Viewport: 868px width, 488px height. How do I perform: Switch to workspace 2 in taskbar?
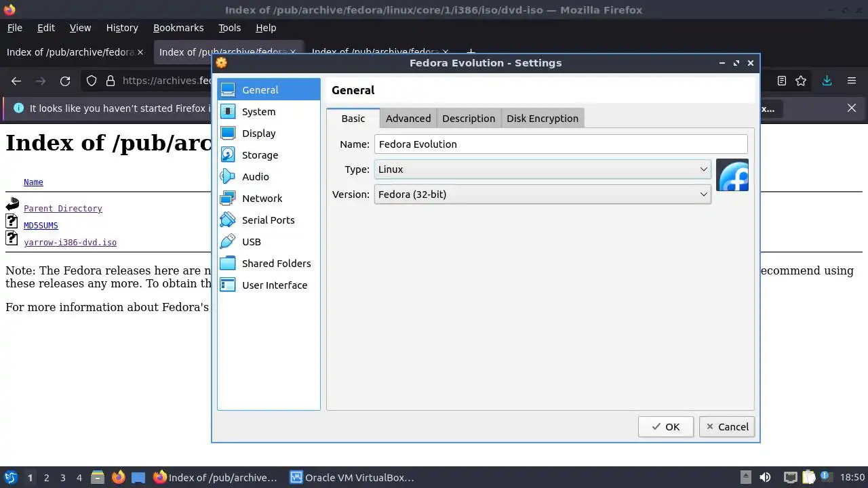(x=46, y=478)
